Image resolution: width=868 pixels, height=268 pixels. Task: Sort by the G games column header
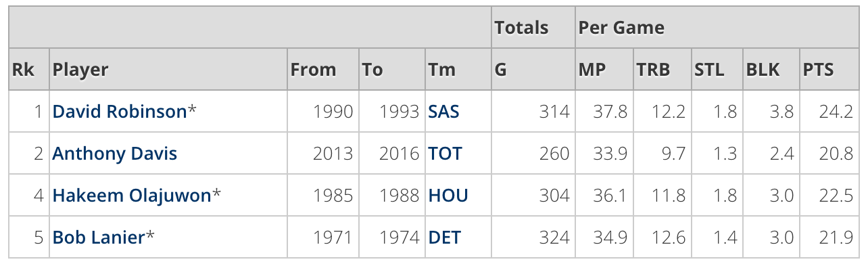[533, 70]
